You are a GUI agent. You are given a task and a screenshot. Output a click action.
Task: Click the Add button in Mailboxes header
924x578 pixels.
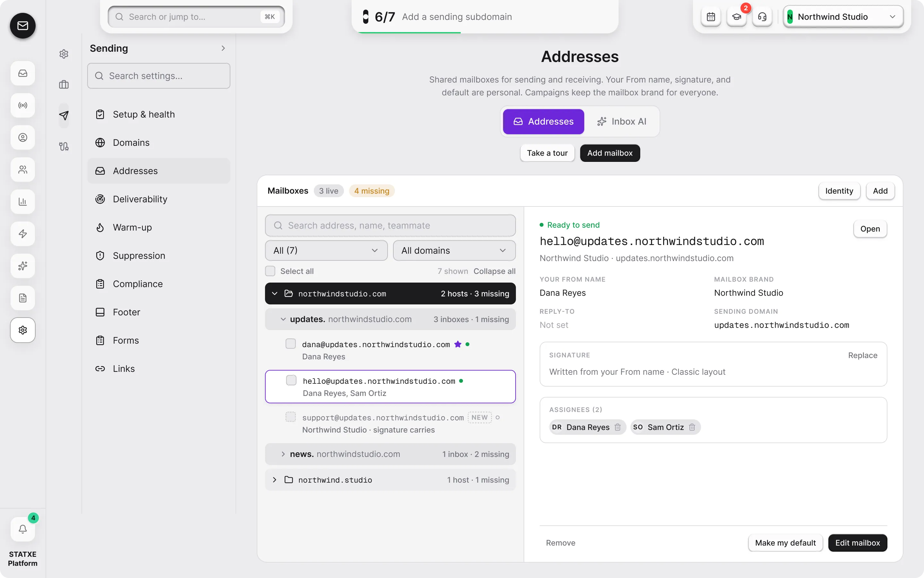(x=880, y=191)
